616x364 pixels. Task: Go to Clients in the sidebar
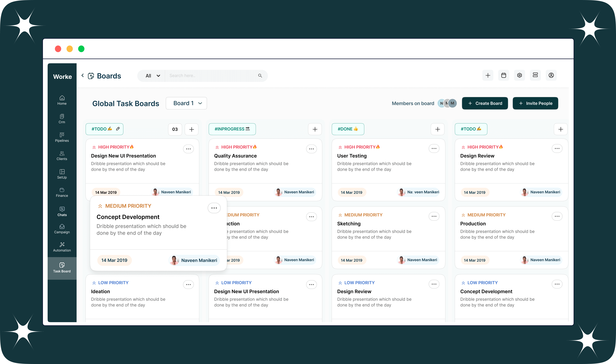(62, 156)
